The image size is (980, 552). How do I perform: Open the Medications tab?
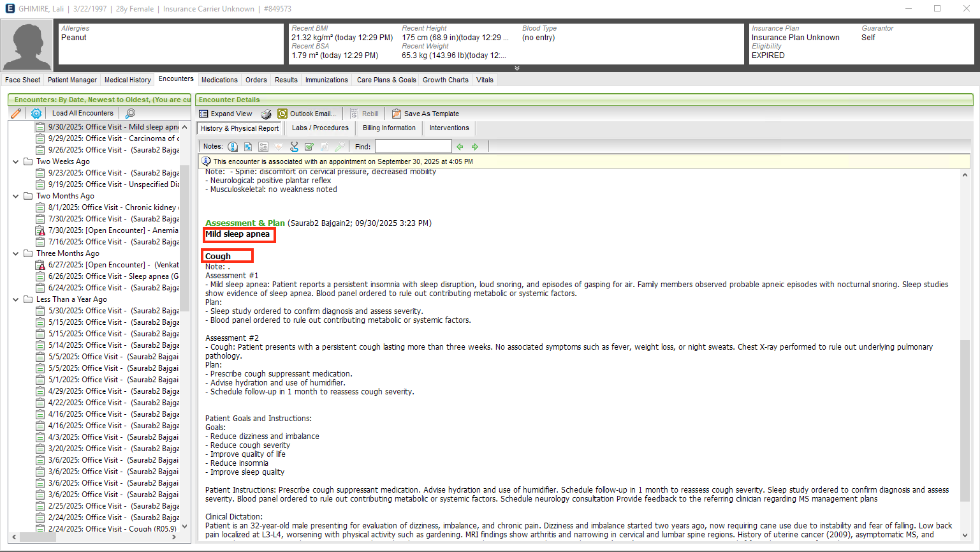tap(219, 80)
